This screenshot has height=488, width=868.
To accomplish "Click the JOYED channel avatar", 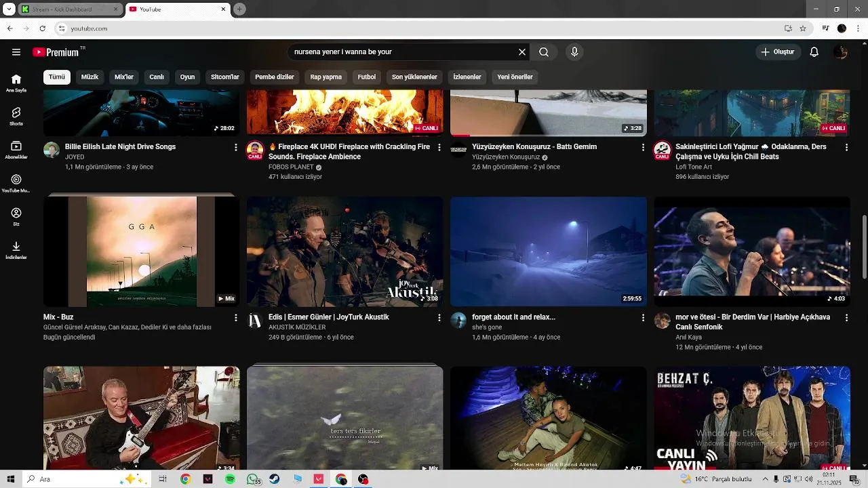I will click(x=52, y=150).
